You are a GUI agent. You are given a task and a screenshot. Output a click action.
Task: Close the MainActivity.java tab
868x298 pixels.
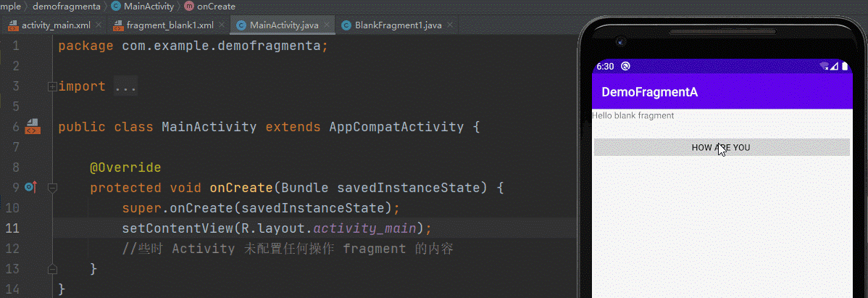pyautogui.click(x=327, y=25)
